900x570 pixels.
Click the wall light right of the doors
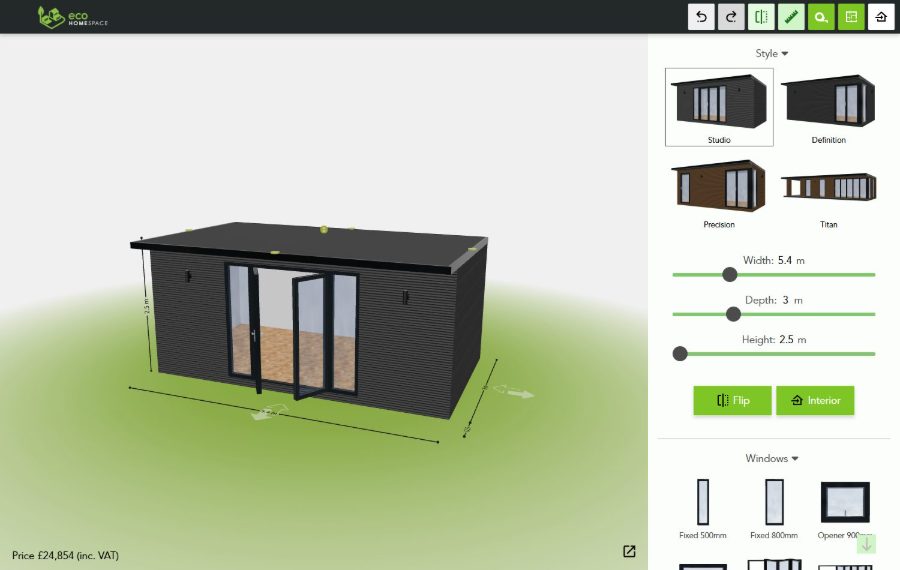405,297
